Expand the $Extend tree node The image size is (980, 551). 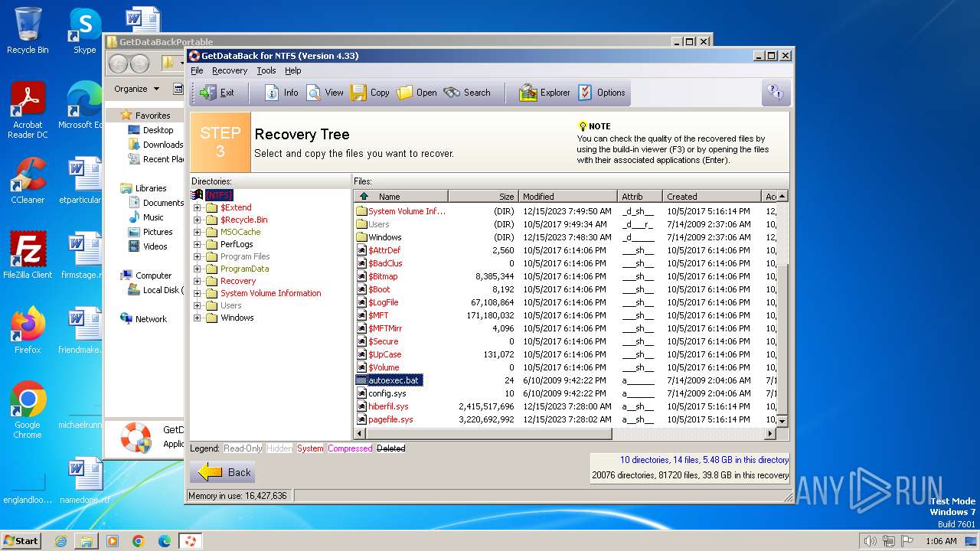click(198, 207)
